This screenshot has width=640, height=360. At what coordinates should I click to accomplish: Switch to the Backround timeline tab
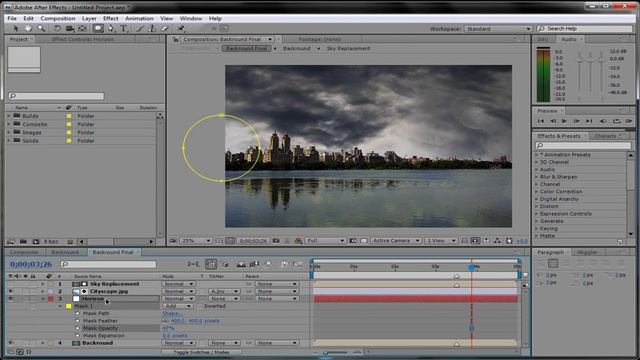point(65,252)
